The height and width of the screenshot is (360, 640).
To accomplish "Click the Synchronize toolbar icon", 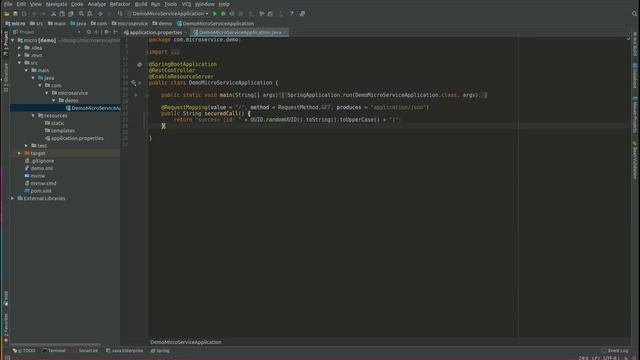I will pos(24,14).
